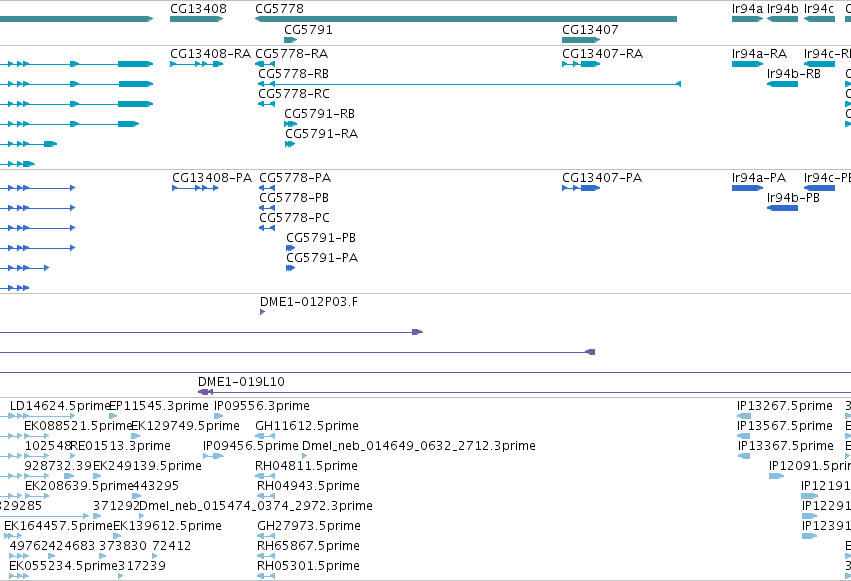
Task: Click the EK129749.5prime EST label
Action: [x=186, y=426]
